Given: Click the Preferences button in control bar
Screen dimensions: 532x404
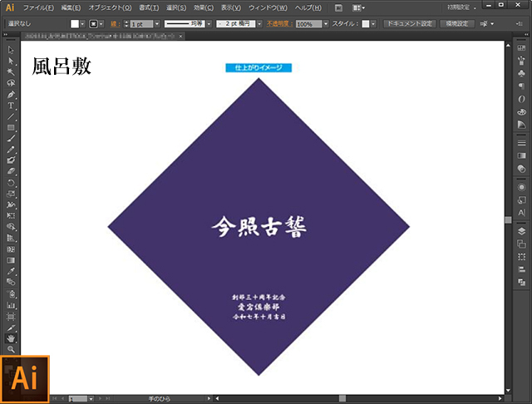Looking at the screenshot, I should (x=457, y=24).
